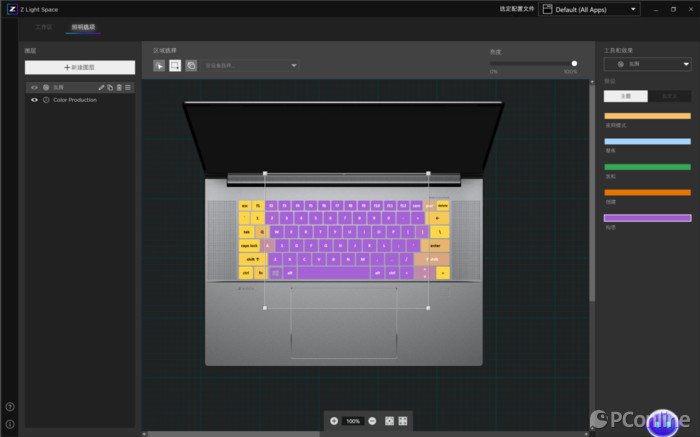Click the zoom in plus button
This screenshot has width=700, height=437.
click(x=334, y=421)
